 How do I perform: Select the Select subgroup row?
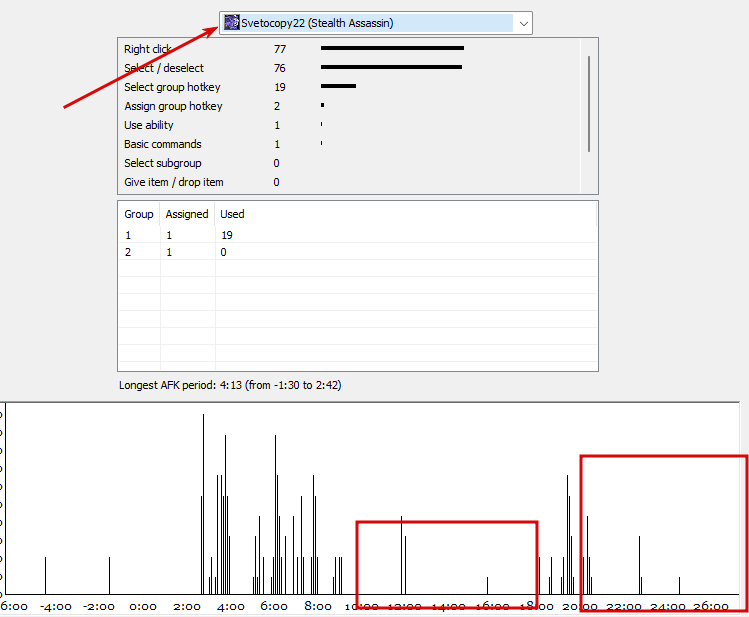(x=349, y=163)
